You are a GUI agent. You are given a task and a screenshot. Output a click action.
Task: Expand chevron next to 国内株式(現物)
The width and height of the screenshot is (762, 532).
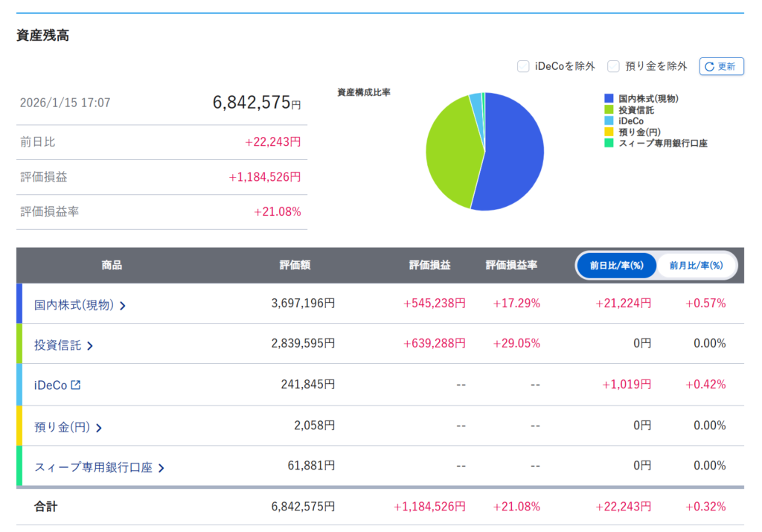(123, 305)
